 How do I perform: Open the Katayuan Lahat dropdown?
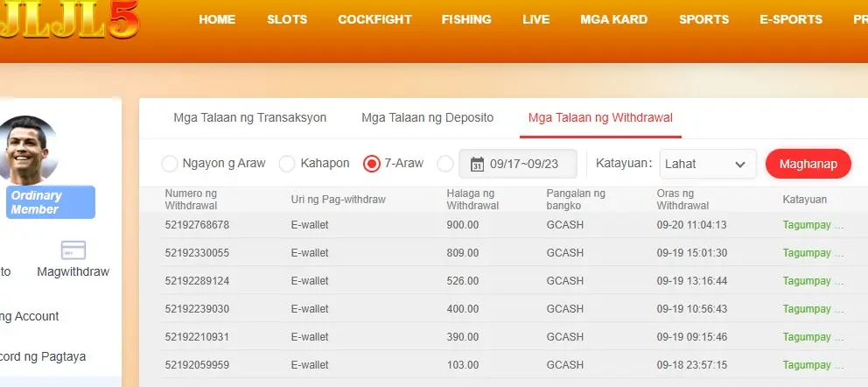click(708, 164)
